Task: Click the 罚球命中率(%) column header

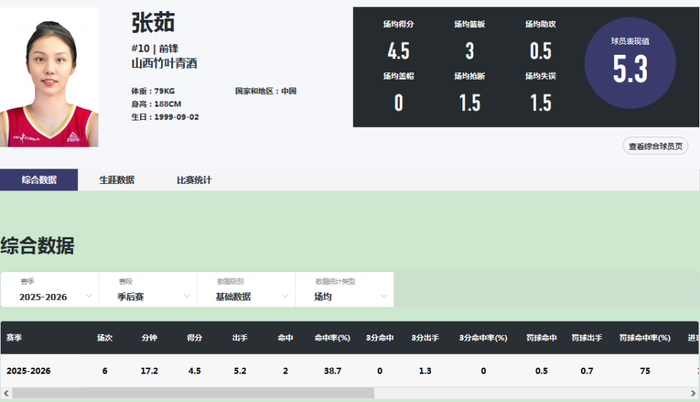Action: [644, 338]
